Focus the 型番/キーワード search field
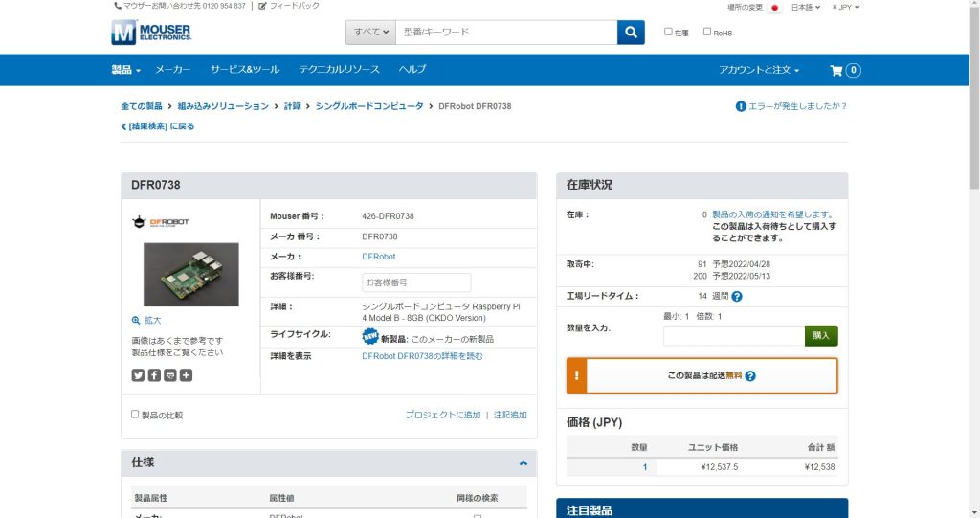 506,32
